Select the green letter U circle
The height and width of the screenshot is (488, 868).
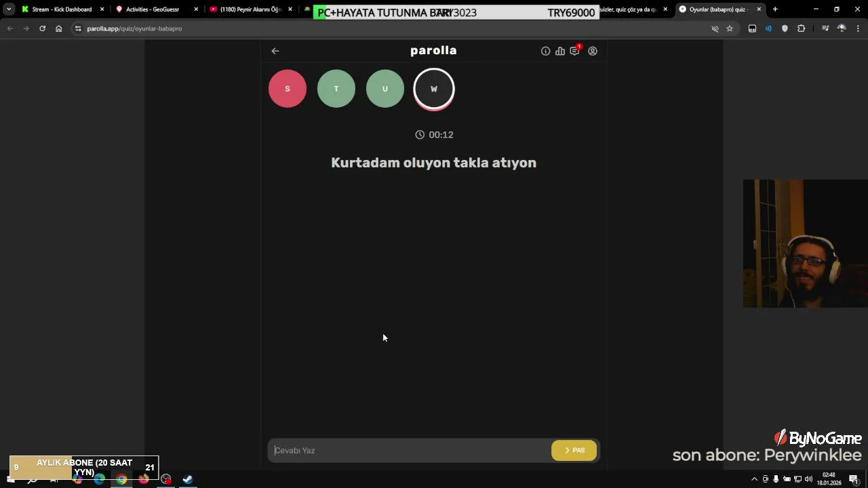[x=385, y=89]
